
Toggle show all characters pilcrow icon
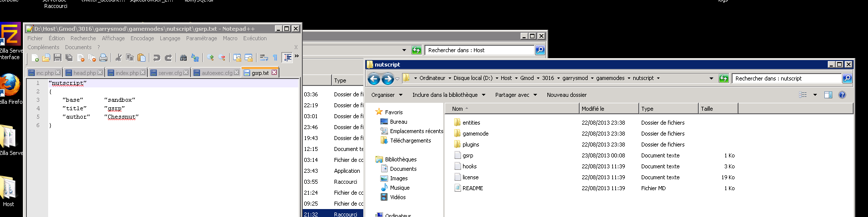(x=275, y=58)
